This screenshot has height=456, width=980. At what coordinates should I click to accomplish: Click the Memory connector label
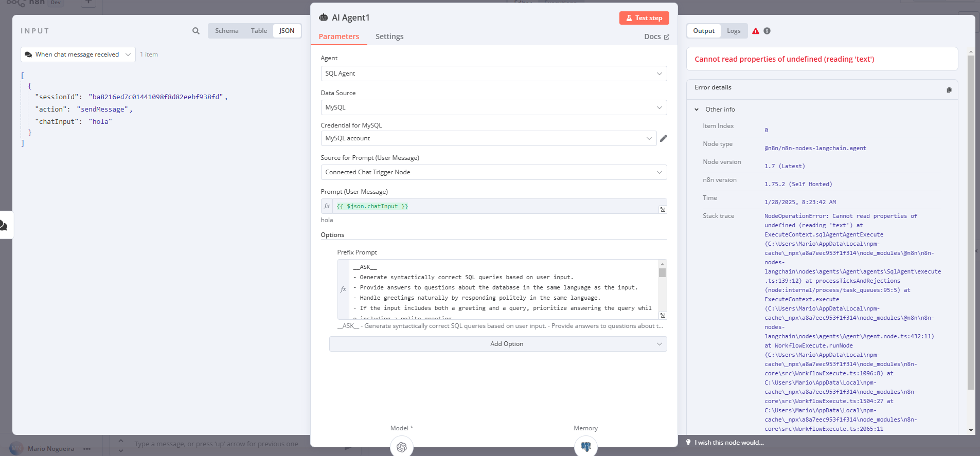coord(585,428)
